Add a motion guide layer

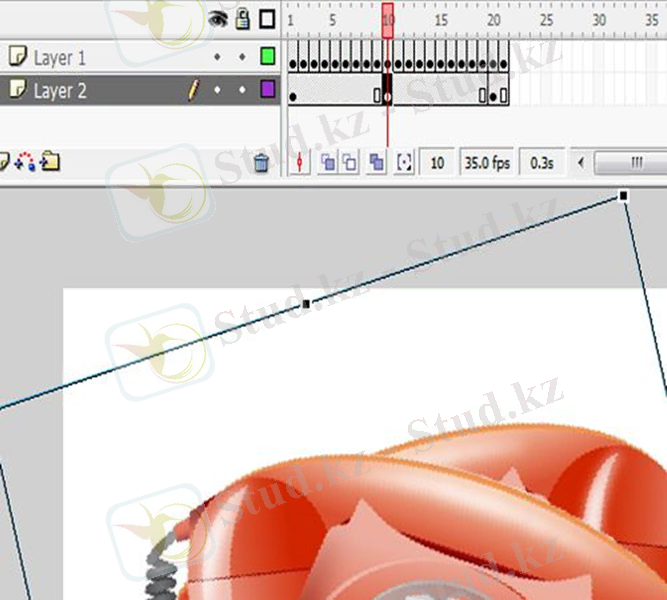(x=26, y=162)
